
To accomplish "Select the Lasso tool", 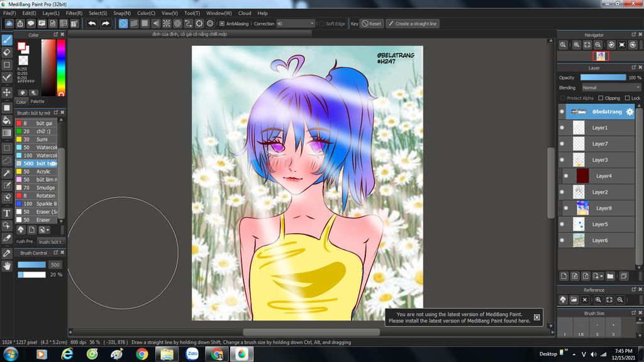I will (7, 160).
